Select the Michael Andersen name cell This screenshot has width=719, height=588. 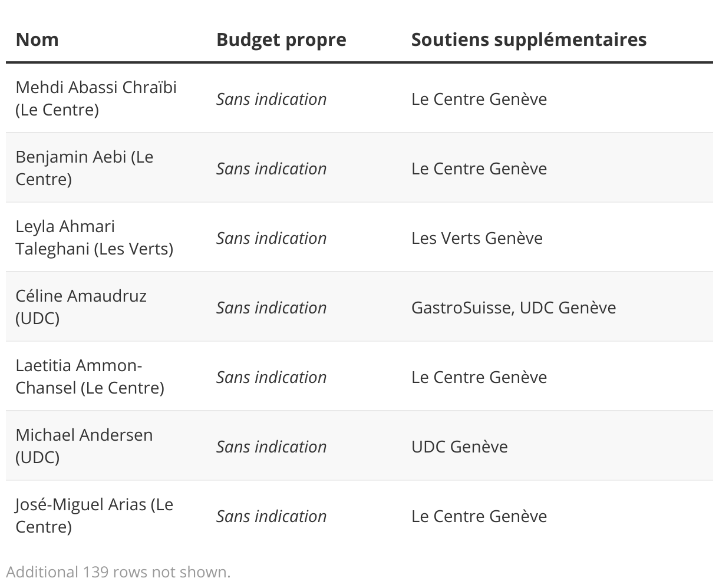84,446
